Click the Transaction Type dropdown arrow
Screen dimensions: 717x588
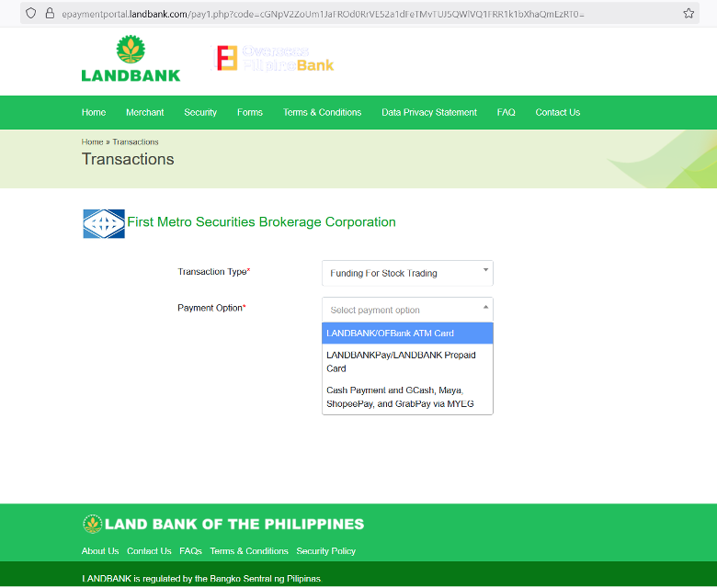click(x=485, y=270)
